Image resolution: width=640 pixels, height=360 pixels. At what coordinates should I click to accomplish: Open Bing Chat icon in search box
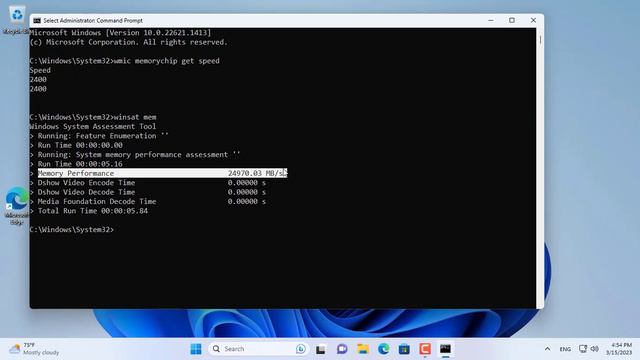pyautogui.click(x=301, y=349)
